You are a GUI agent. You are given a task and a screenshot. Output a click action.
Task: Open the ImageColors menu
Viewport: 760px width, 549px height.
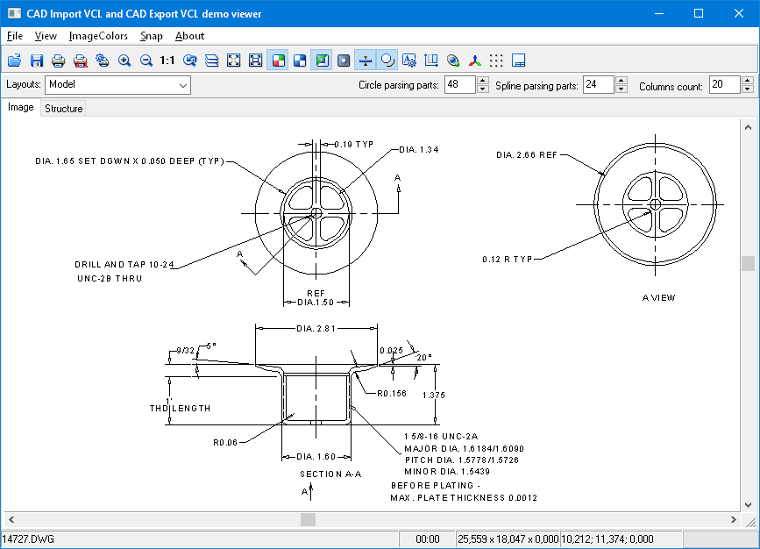(98, 36)
